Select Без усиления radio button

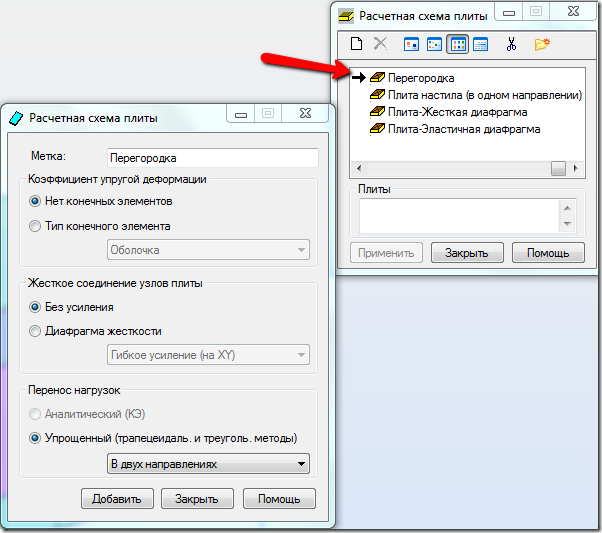35,307
